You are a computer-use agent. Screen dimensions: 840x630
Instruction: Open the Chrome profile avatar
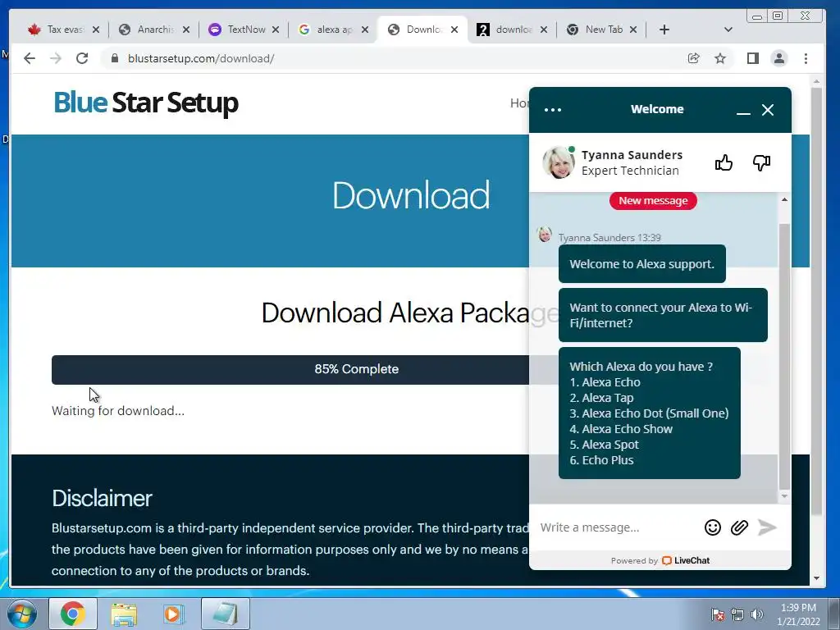click(779, 58)
